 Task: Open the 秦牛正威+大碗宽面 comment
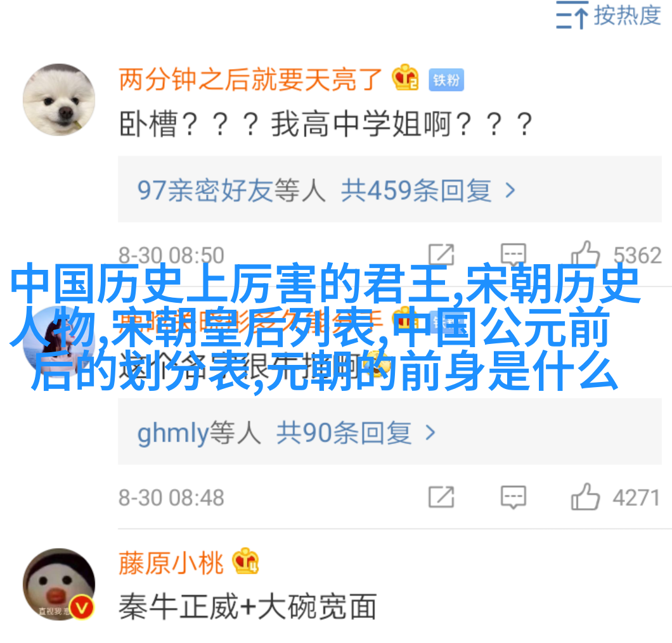pos(248,607)
